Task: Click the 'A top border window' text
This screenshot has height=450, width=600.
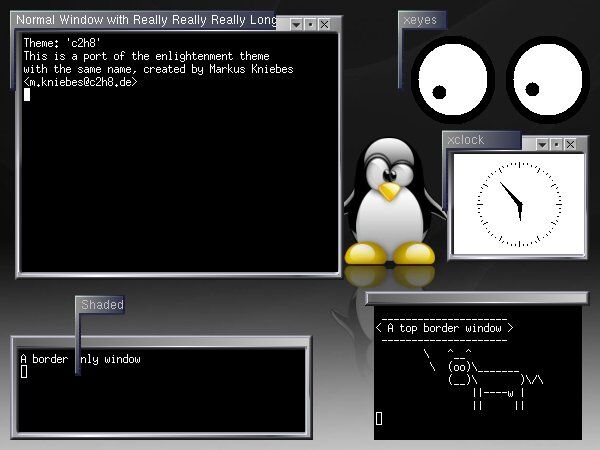Action: coord(444,328)
